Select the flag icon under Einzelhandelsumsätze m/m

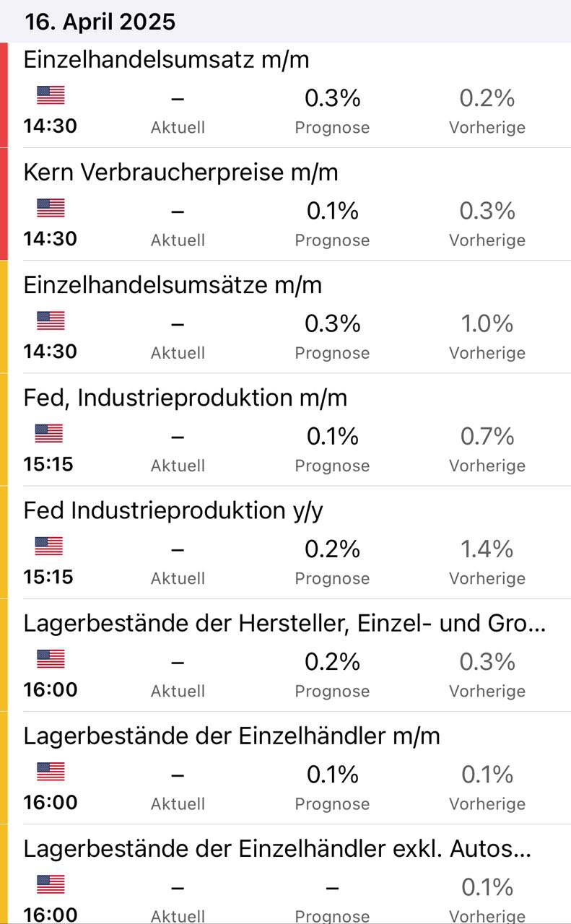[x=51, y=321]
